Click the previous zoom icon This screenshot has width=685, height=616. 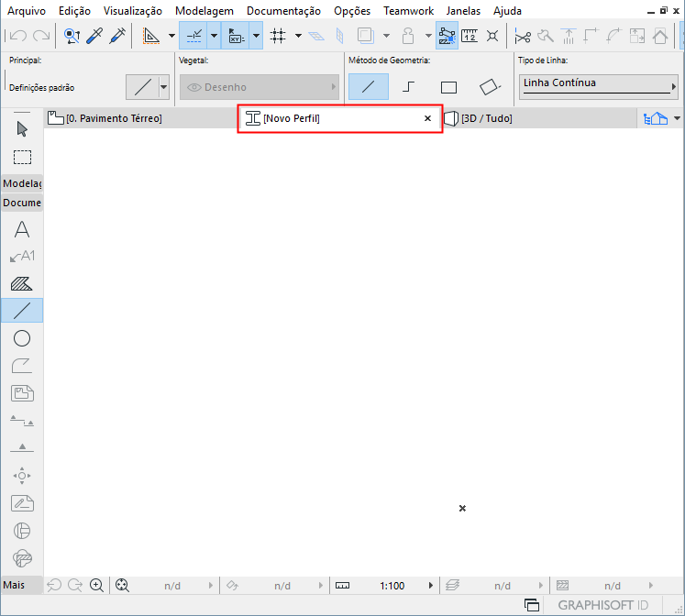(x=54, y=585)
